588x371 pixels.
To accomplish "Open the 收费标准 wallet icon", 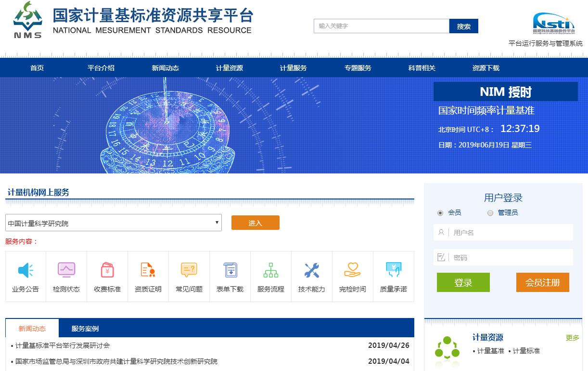I will click(107, 270).
